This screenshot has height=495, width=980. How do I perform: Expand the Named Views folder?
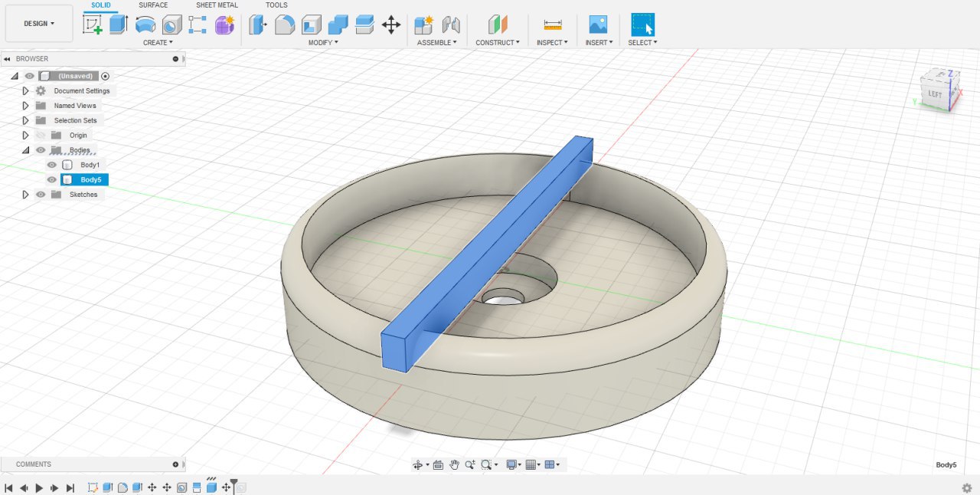(x=25, y=106)
